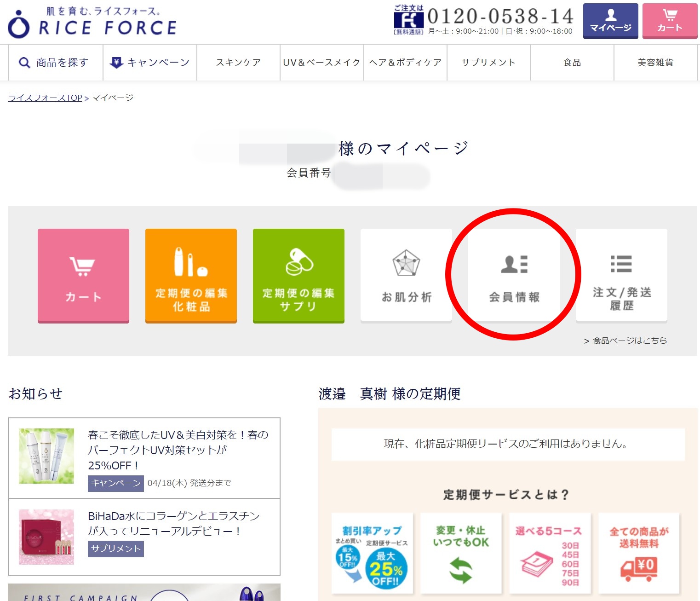Open 定期便の編集 サプリ green tile
700x601 pixels.
298,276
